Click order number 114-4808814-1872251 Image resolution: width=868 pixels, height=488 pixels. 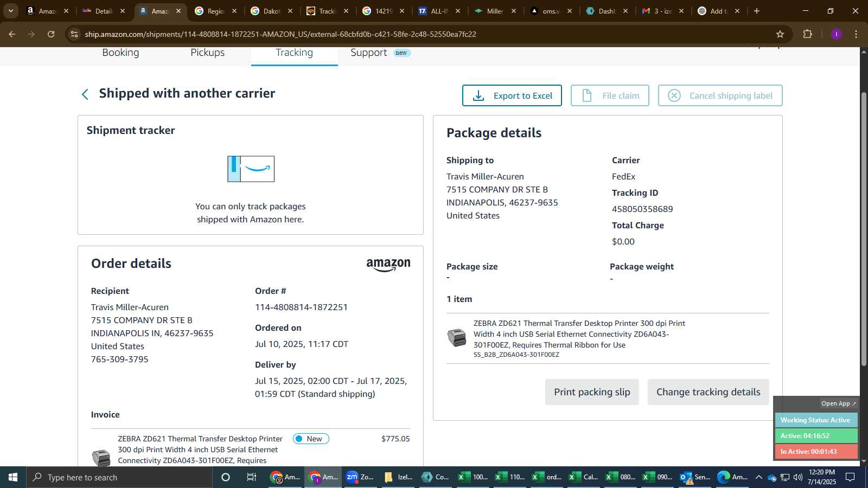click(x=301, y=307)
